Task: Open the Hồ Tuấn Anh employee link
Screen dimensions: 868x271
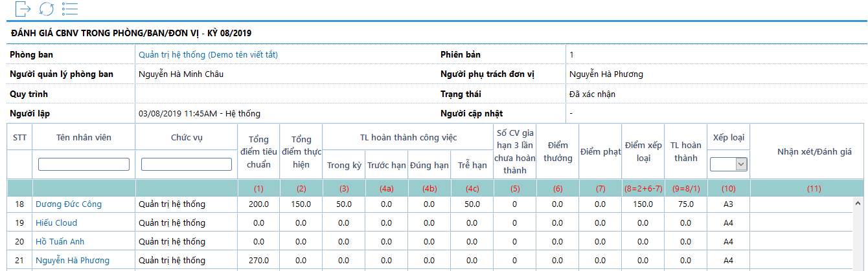Action: (x=60, y=242)
